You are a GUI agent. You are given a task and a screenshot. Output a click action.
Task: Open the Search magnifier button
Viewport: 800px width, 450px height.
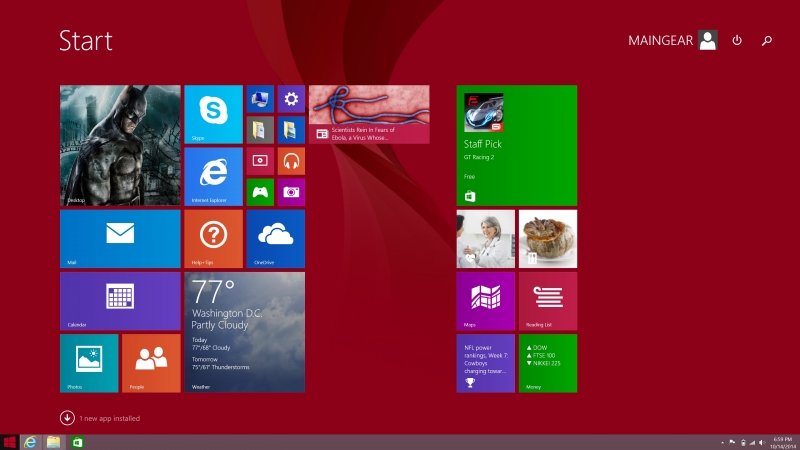(x=766, y=40)
